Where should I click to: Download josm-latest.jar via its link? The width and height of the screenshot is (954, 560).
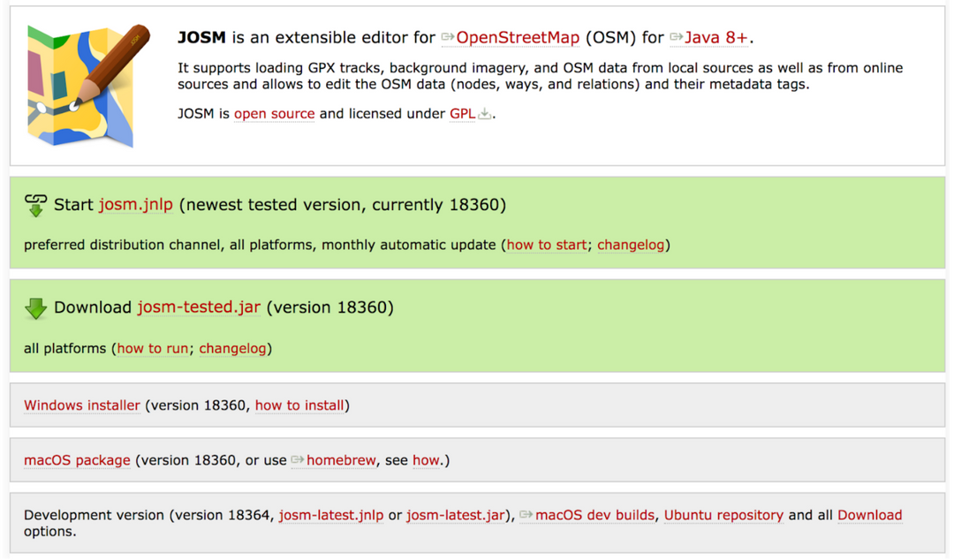456,515
